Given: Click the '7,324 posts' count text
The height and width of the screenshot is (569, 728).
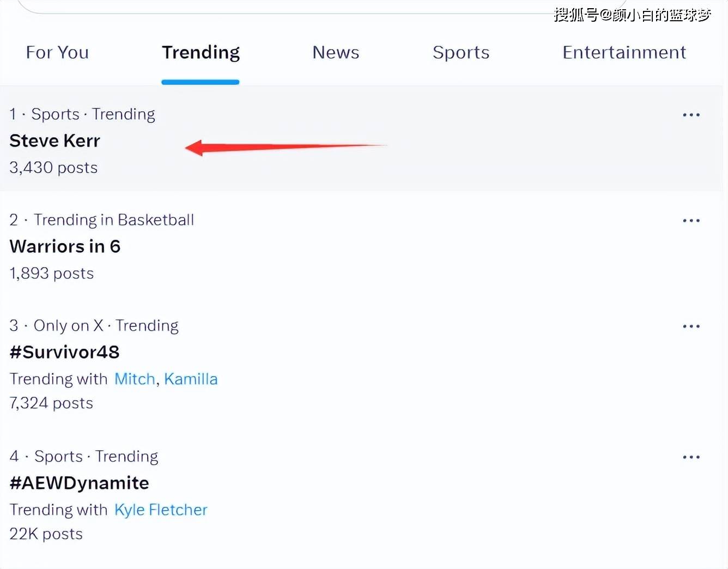Looking at the screenshot, I should (x=51, y=403).
